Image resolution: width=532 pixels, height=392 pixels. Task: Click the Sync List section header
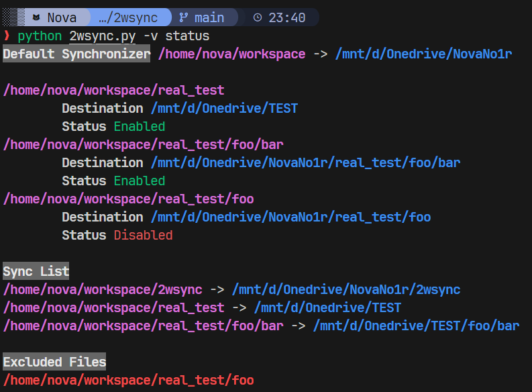point(36,272)
